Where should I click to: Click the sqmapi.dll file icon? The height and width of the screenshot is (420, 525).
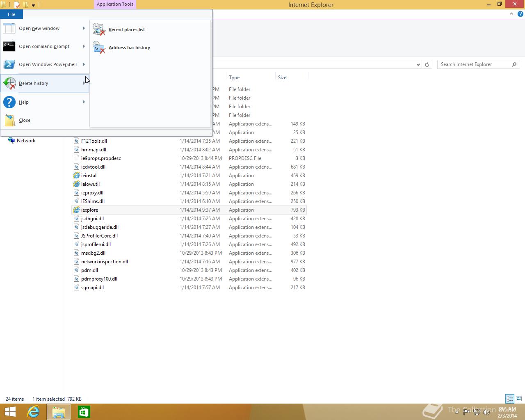point(76,288)
